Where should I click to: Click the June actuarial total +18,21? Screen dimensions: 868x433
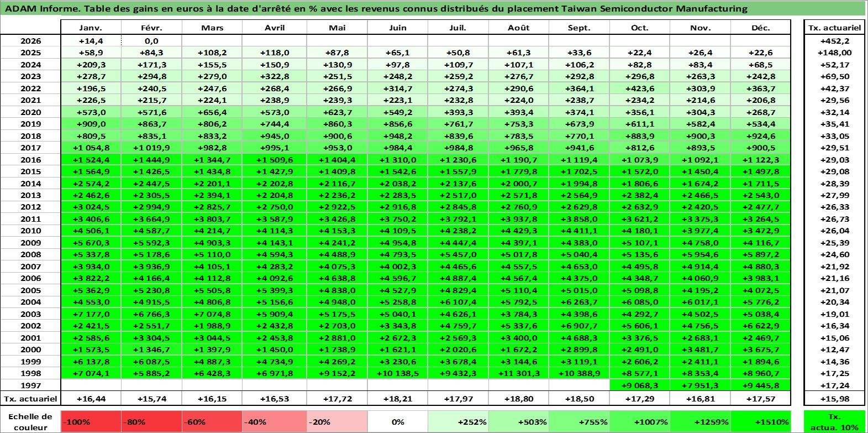(x=398, y=399)
